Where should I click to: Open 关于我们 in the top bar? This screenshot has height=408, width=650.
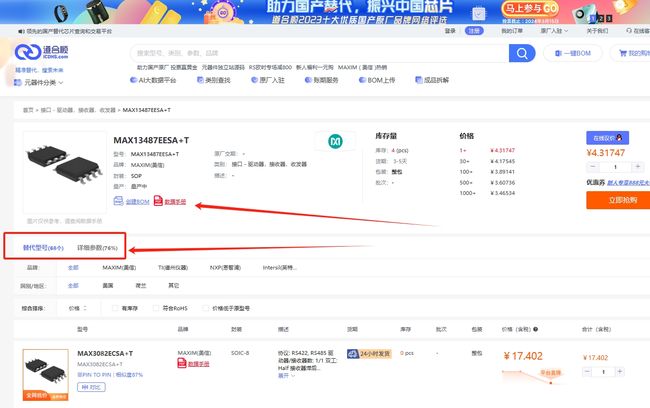coord(597,31)
